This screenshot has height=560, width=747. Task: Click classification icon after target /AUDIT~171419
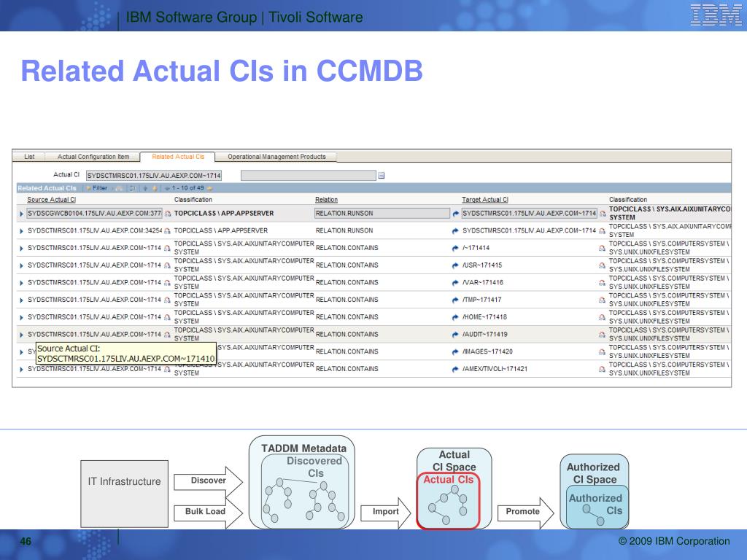point(602,334)
